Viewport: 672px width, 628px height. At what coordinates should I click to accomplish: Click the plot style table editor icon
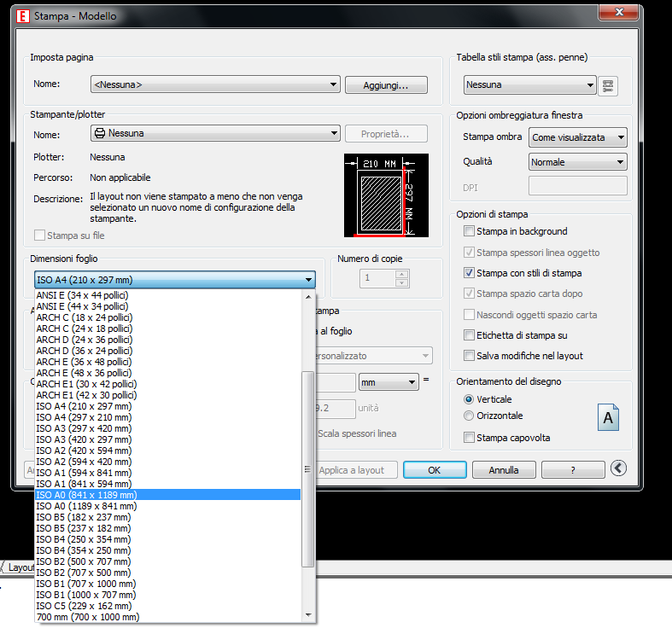pyautogui.click(x=608, y=85)
